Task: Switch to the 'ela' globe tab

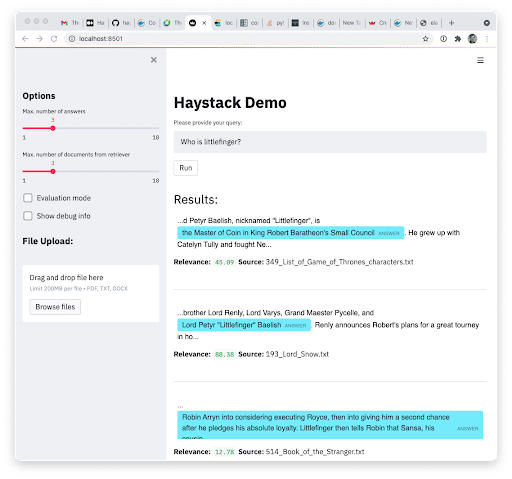Action: click(x=429, y=23)
